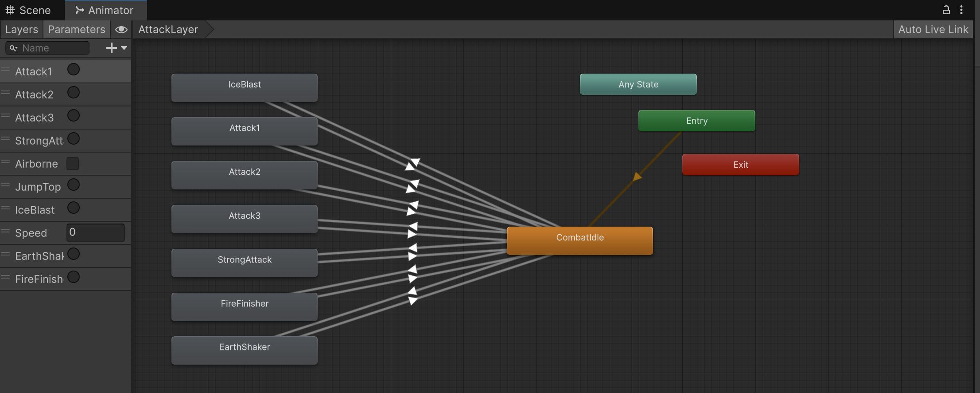Toggle the eye icon to hide parameters panel
This screenshot has height=393, width=980.
tap(121, 30)
